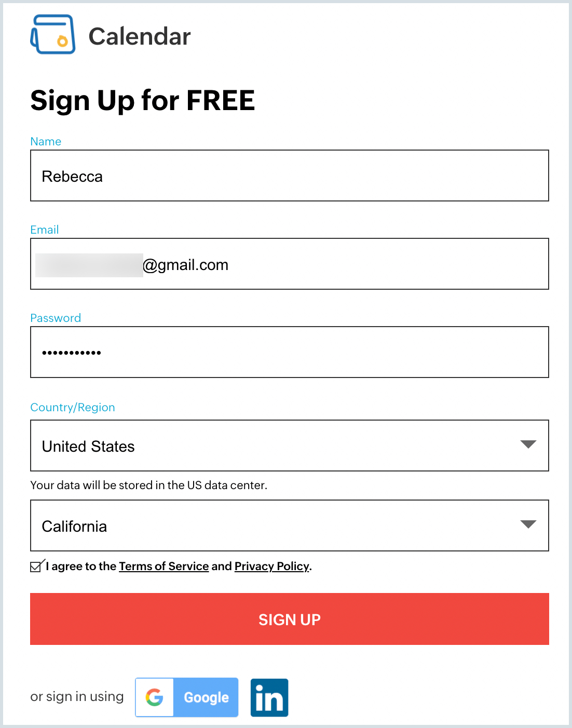Open the Privacy Policy link
Viewport: 572px width, 728px height.
coord(272,566)
